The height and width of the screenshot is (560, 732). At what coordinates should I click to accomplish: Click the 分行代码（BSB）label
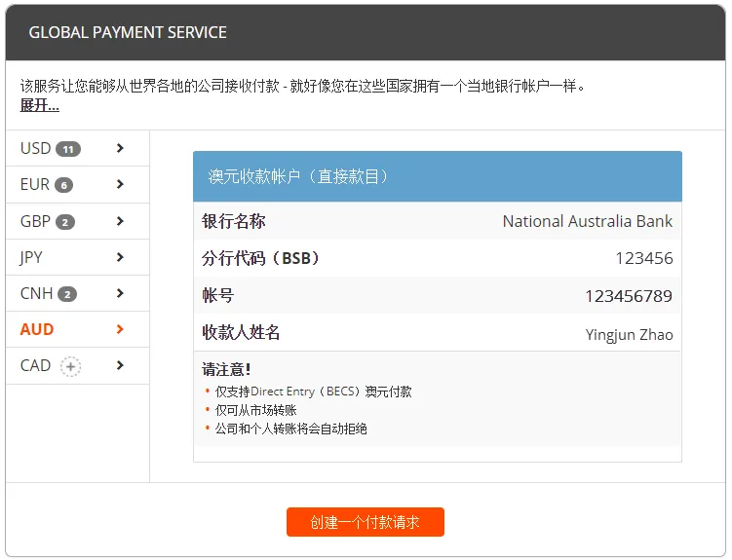click(260, 258)
